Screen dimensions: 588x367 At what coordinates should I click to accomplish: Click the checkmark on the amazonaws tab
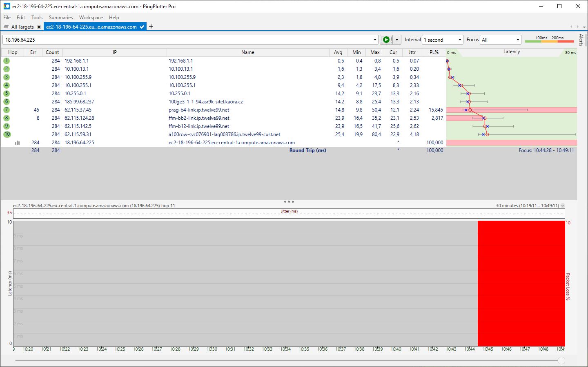[x=142, y=27]
